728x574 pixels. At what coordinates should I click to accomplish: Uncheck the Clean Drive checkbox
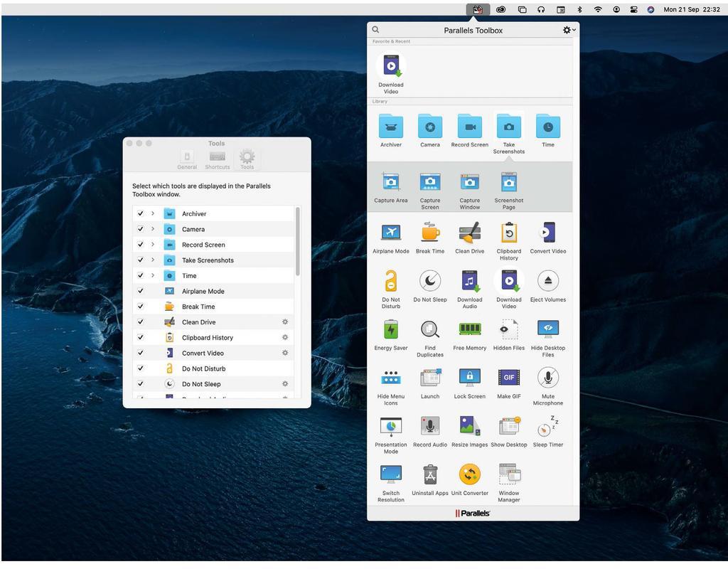point(140,321)
